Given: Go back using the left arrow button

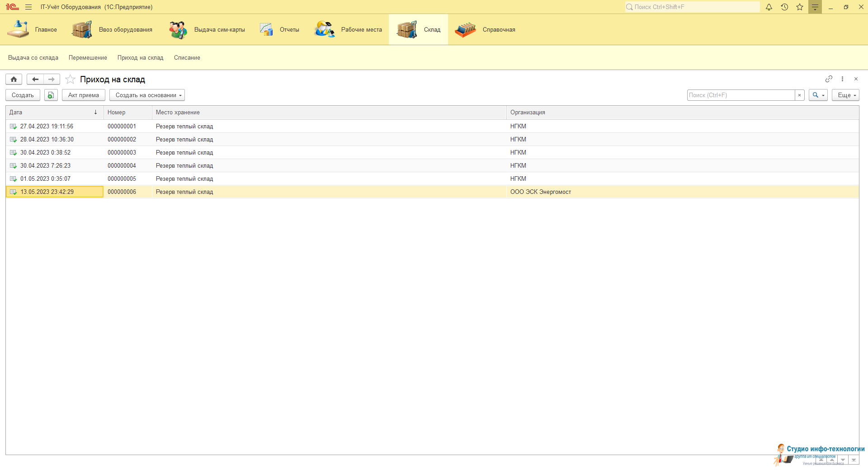Looking at the screenshot, I should click(35, 80).
